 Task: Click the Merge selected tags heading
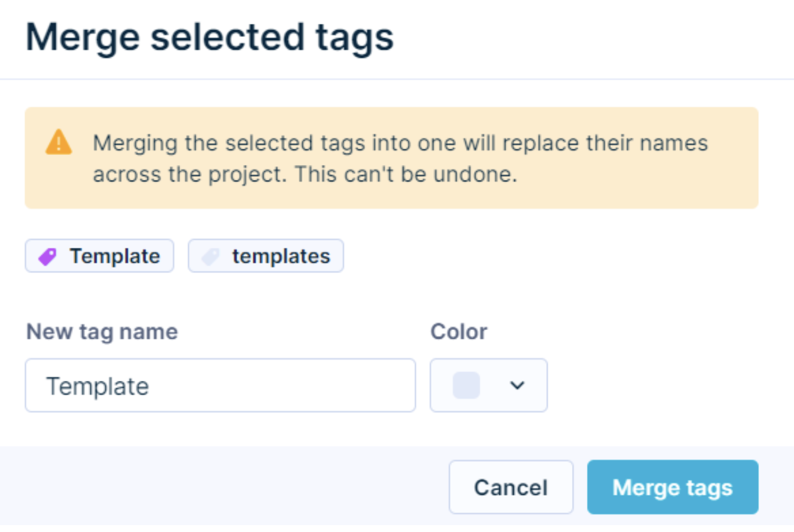click(209, 38)
